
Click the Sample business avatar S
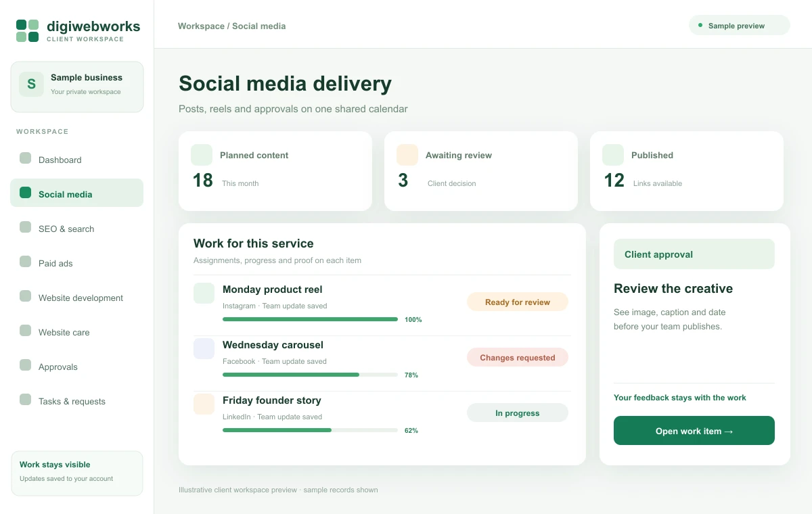(x=31, y=85)
